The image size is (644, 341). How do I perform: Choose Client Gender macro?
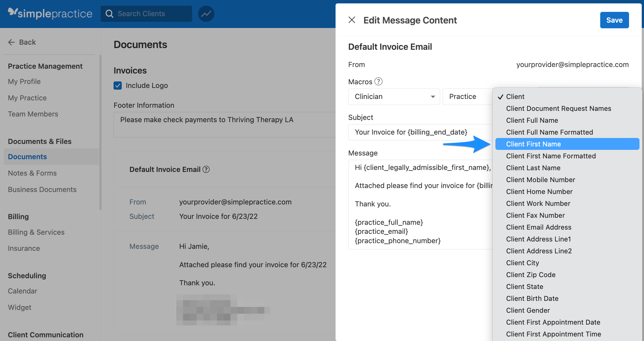(x=567, y=310)
